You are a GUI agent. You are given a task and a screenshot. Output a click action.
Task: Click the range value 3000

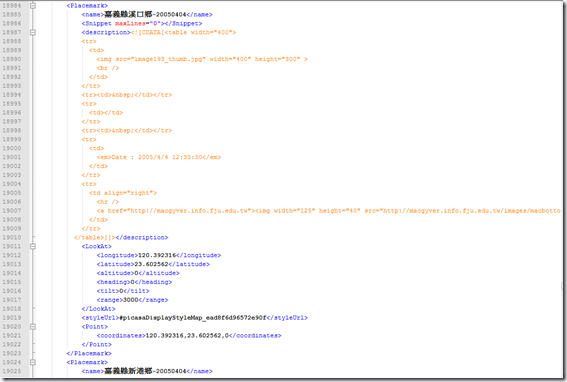(x=131, y=300)
